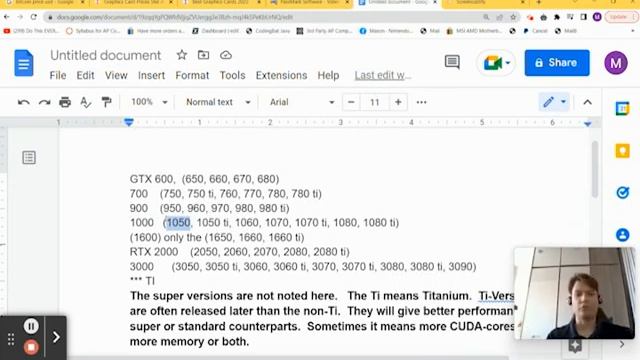Check the cloud document status icon

pos(226,55)
